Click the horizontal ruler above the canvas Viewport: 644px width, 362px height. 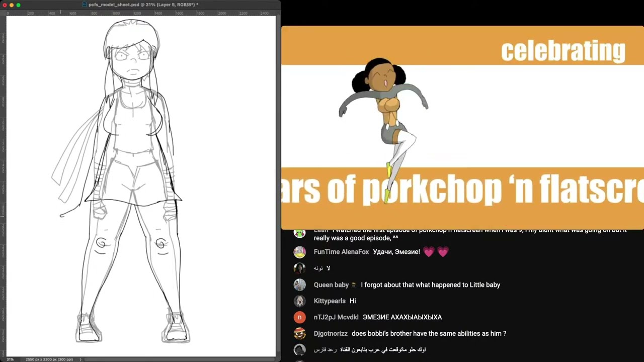pyautogui.click(x=141, y=13)
